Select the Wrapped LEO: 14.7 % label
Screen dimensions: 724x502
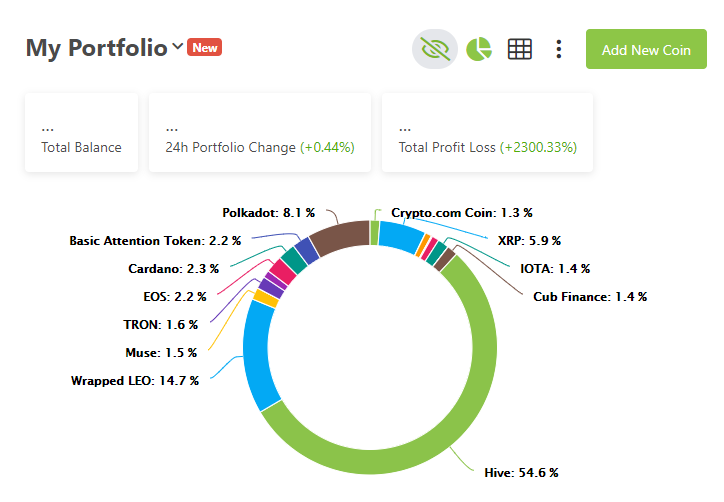[x=135, y=381]
